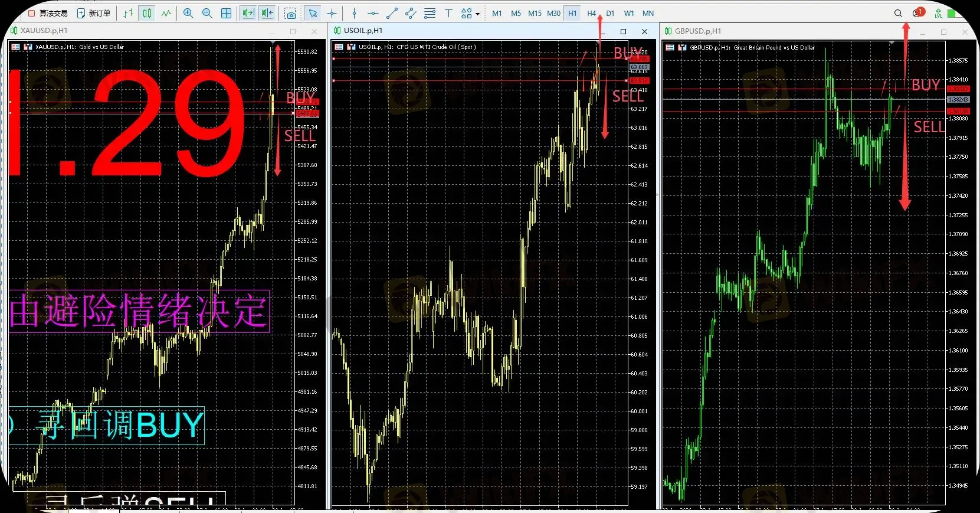Pick the vertical line drawing tool
Screen dimensions: 980x513
pyautogui.click(x=354, y=13)
